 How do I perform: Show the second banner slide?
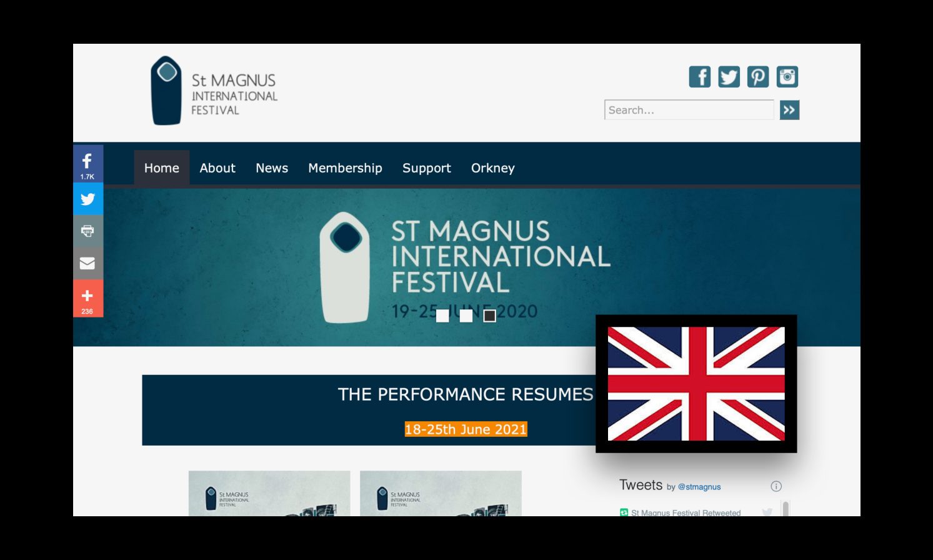pos(466,316)
